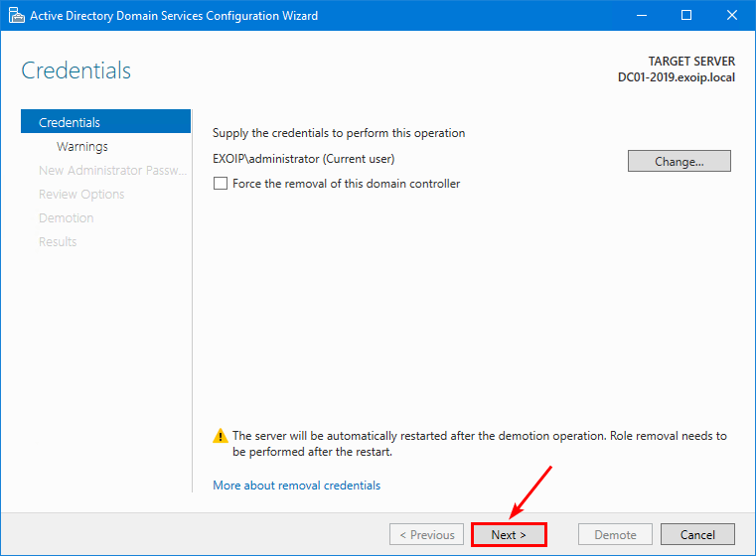This screenshot has width=756, height=556.
Task: Click the DC01-2019.exoip.local target server name
Action: (676, 76)
